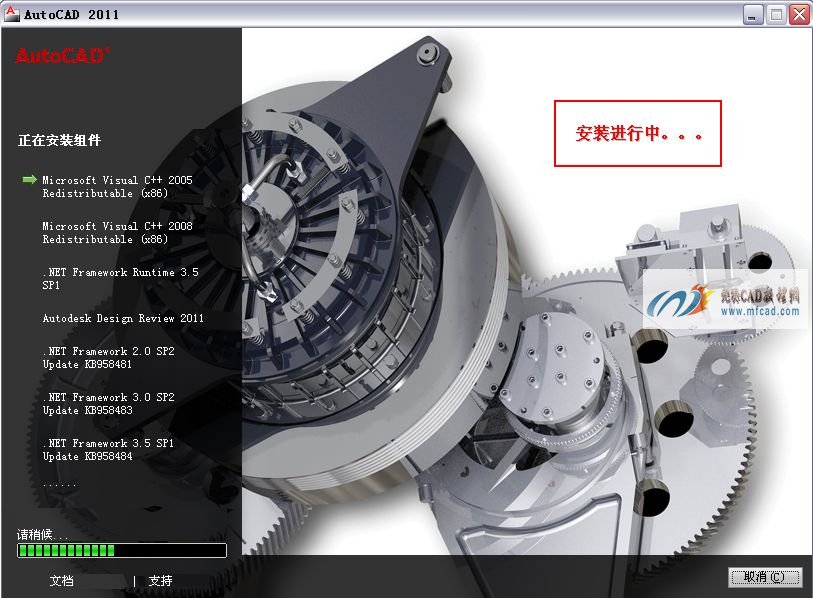Select '.NET Framework 3.5 SP1 Update KB958484' text

(x=108, y=450)
